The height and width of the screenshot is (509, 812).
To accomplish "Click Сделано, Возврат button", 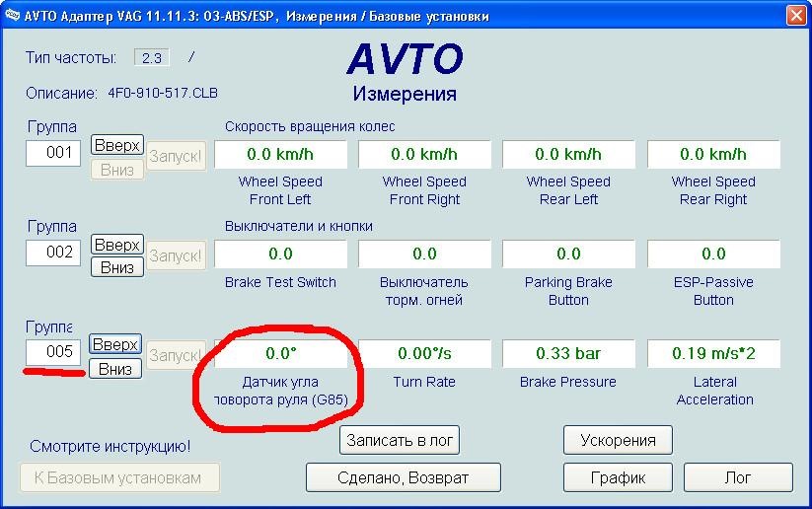I will pyautogui.click(x=403, y=477).
